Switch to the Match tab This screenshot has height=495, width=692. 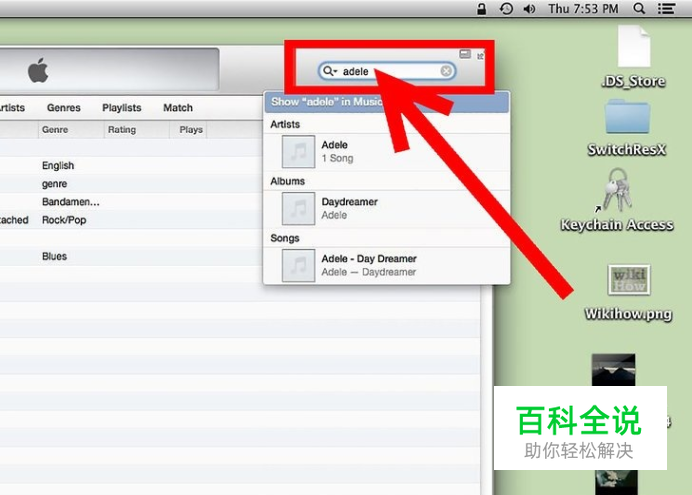pyautogui.click(x=178, y=108)
